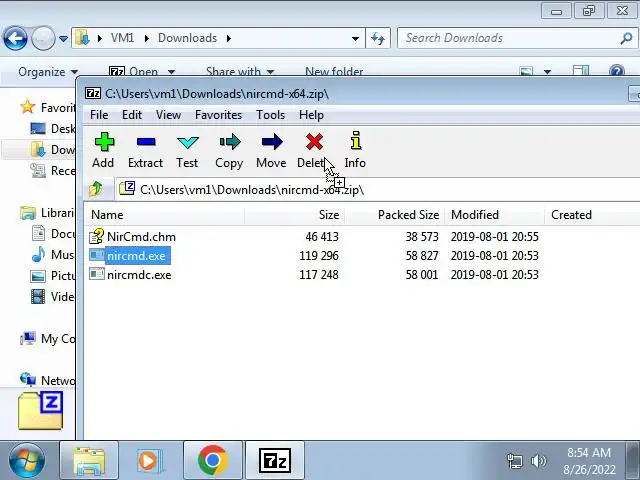Viewport: 640px width, 480px height.
Task: Refresh the Downloads folder in Explorer
Action: click(378, 38)
